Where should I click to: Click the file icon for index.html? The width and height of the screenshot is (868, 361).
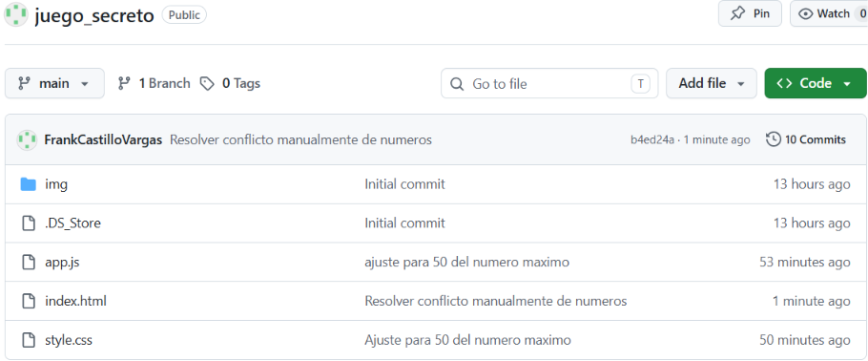coord(29,301)
